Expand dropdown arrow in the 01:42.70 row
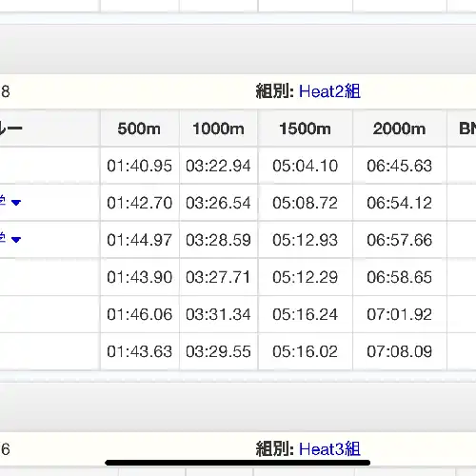Image resolution: width=476 pixels, height=476 pixels. click(16, 203)
